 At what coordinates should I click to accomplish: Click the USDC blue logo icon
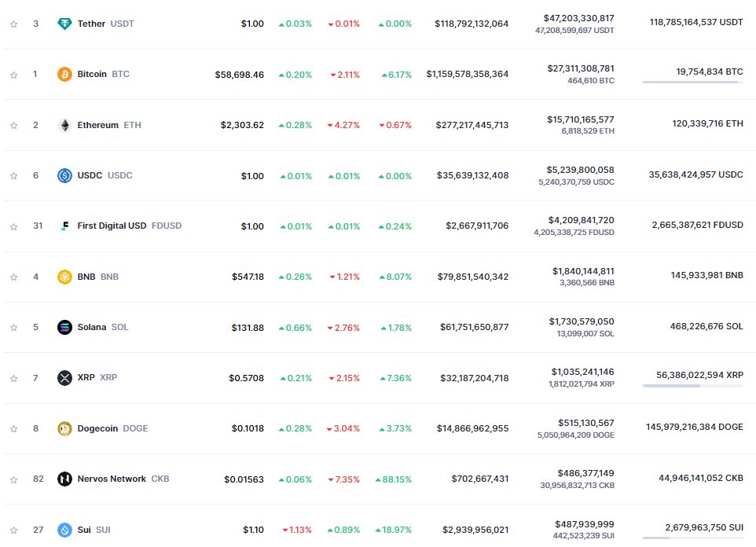(64, 175)
